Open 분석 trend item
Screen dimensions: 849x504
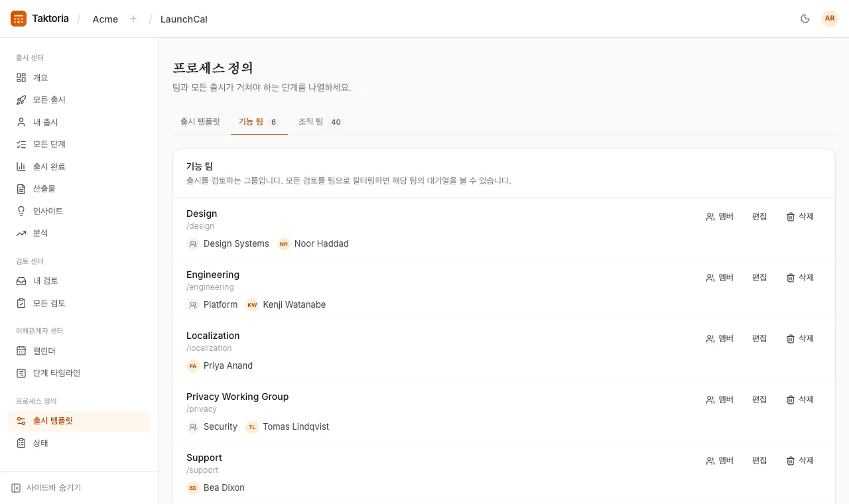click(79, 233)
